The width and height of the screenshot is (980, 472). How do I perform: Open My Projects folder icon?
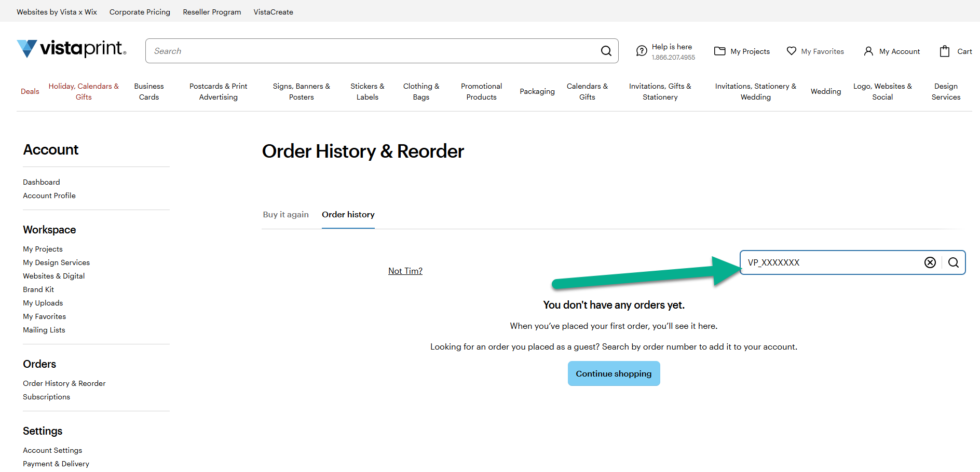point(719,51)
